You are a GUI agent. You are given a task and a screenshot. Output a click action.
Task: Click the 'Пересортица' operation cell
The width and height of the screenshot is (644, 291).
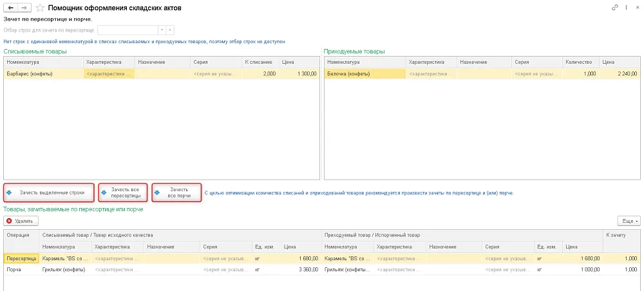pyautogui.click(x=22, y=259)
